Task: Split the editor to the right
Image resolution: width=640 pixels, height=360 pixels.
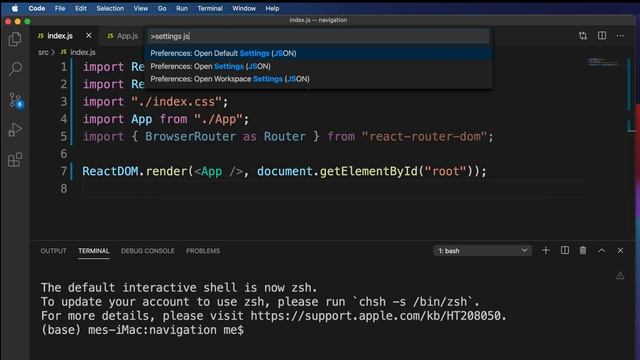Action: [x=602, y=36]
